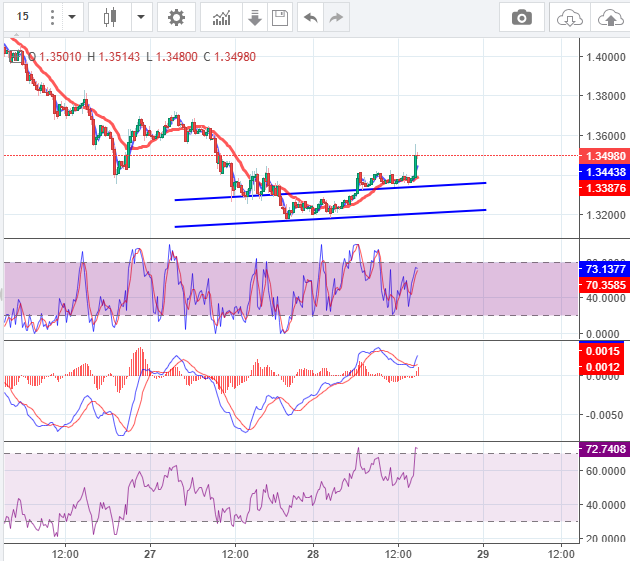Click the date label 27 on time axis

(150, 554)
